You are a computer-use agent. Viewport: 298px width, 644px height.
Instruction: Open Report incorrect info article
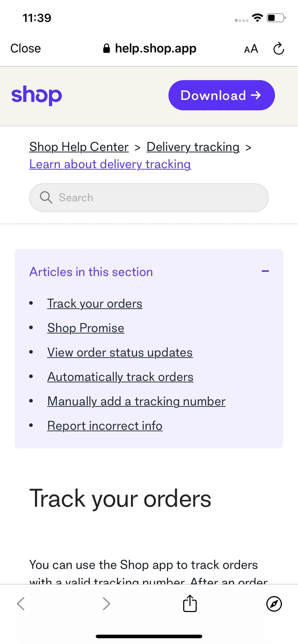pos(105,426)
